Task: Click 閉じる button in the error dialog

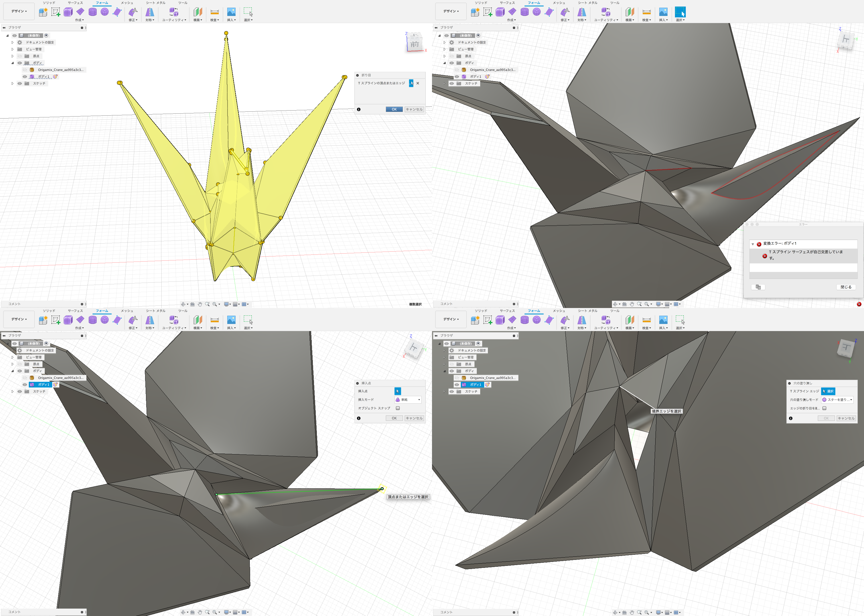Action: (846, 287)
